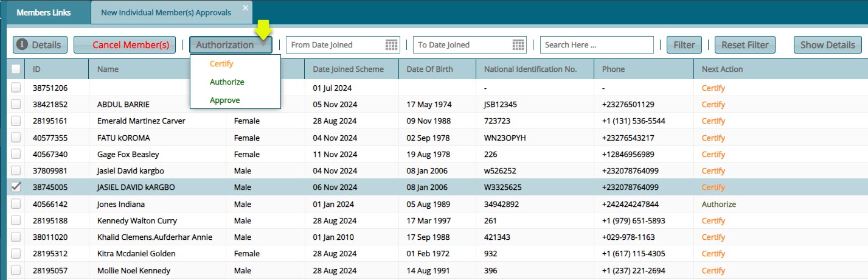
Task: Choose Certify from the Authorization menu
Action: 221,63
